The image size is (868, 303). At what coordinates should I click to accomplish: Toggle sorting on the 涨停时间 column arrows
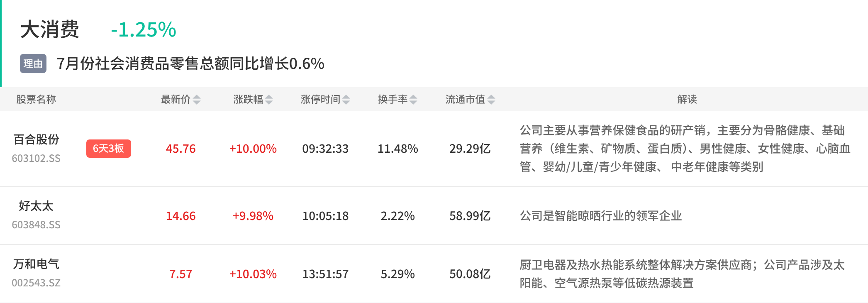point(346,100)
